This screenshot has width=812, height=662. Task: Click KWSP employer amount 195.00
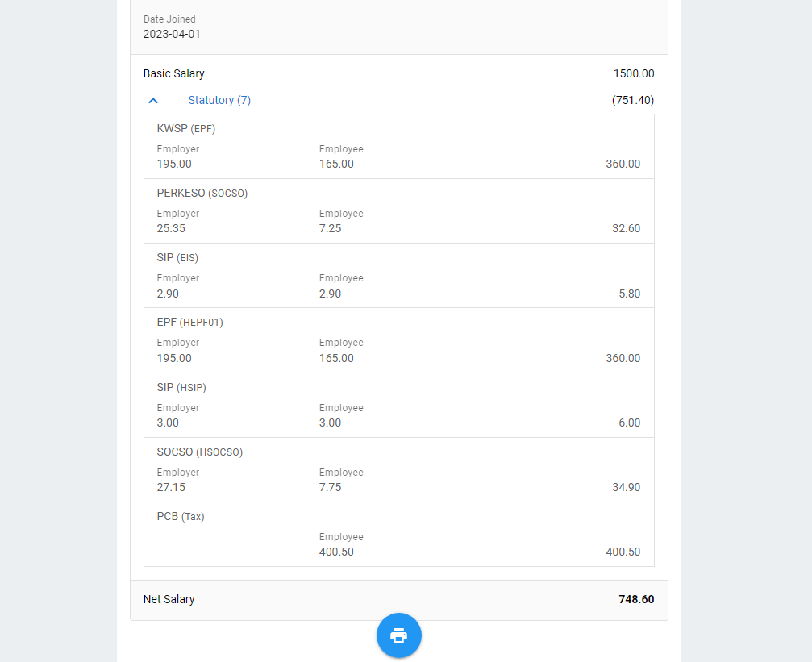174,164
